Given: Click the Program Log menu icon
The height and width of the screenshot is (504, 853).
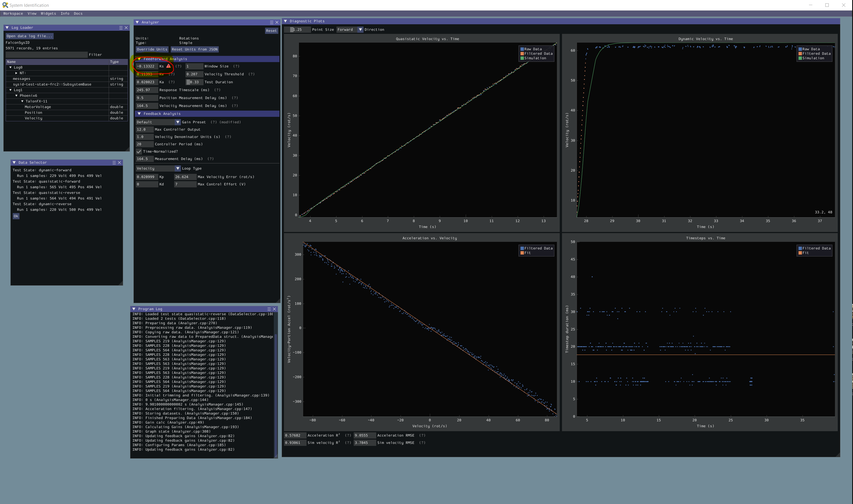Looking at the screenshot, I should click(x=269, y=309).
